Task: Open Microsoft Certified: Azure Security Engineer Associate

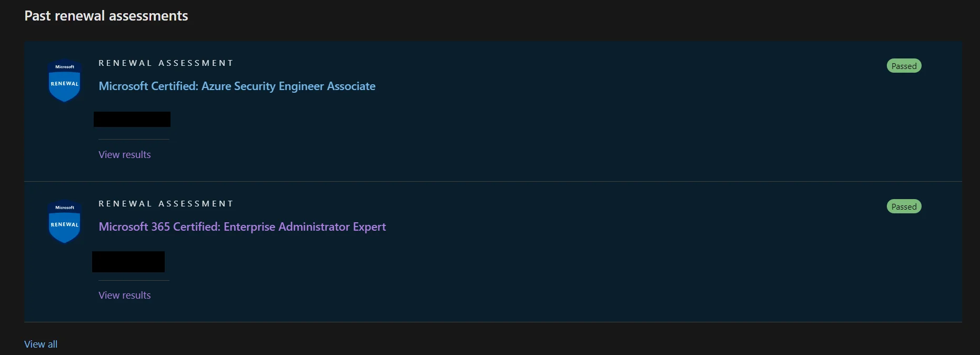Action: (x=237, y=86)
